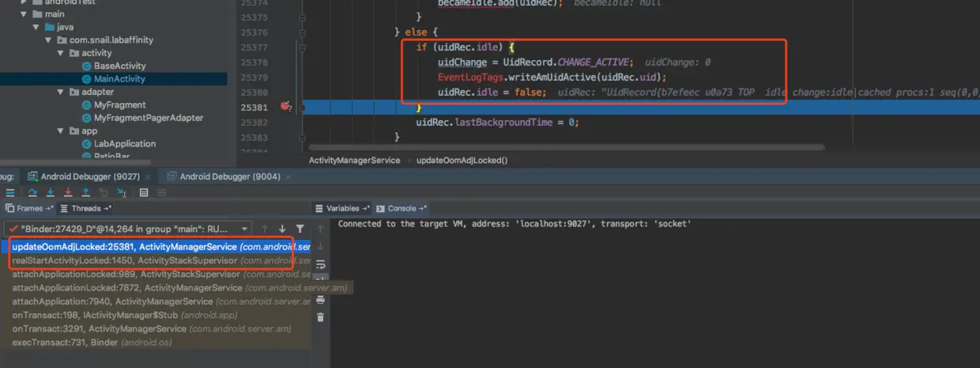Toggle the breakpoint at line 25381
980x368 pixels.
286,107
